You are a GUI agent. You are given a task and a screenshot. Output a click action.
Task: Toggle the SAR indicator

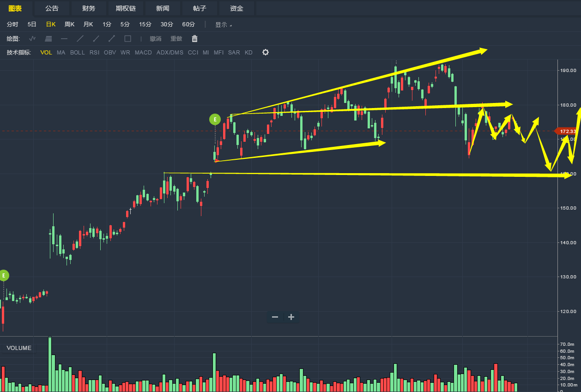point(234,53)
